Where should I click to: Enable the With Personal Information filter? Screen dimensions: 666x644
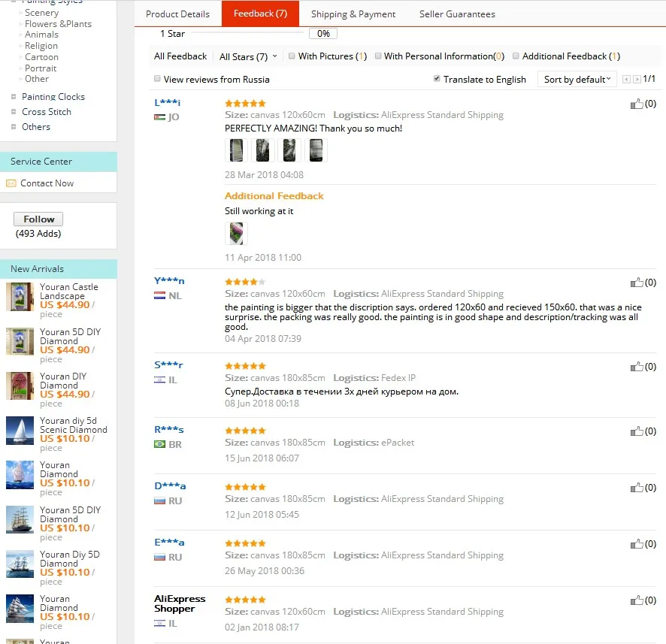point(377,56)
